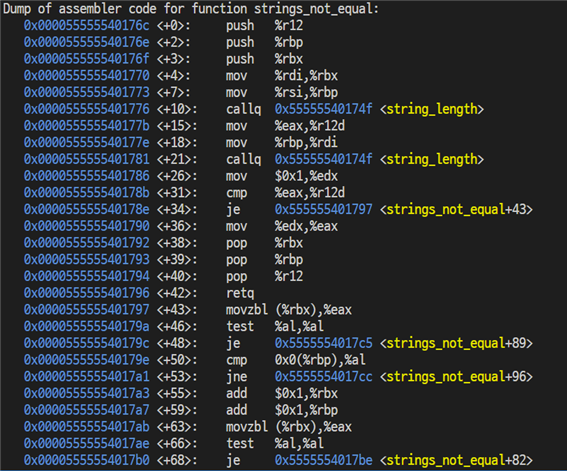This screenshot has width=567, height=471.
Task: Click <strings_not_equal+89> jump target
Action: pos(456,343)
